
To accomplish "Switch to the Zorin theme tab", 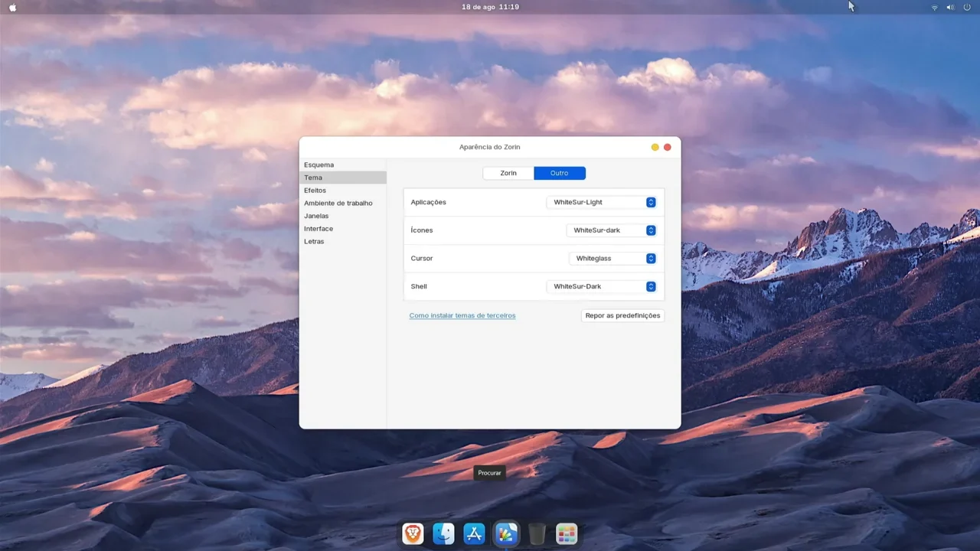I will [508, 173].
